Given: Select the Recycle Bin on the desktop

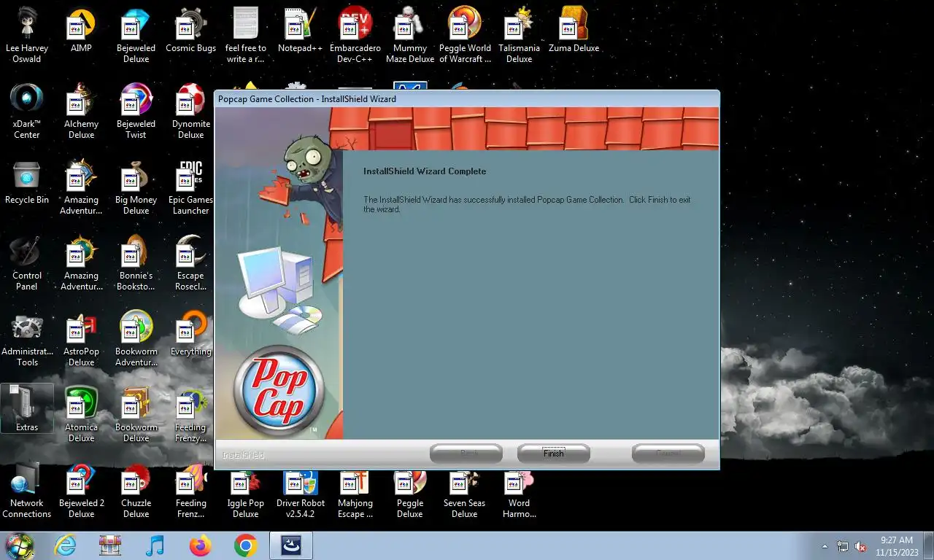Looking at the screenshot, I should click(27, 182).
